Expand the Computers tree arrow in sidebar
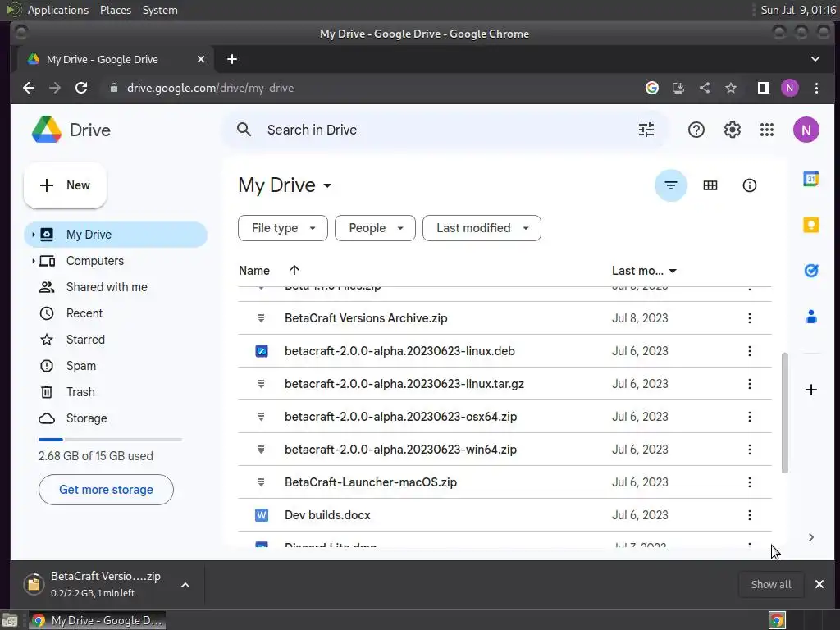 tap(33, 261)
